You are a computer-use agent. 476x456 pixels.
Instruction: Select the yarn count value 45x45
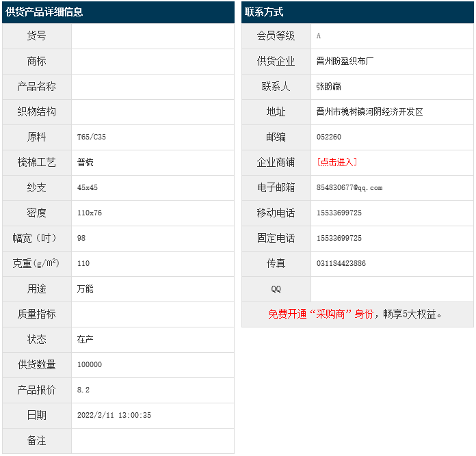pos(88,187)
